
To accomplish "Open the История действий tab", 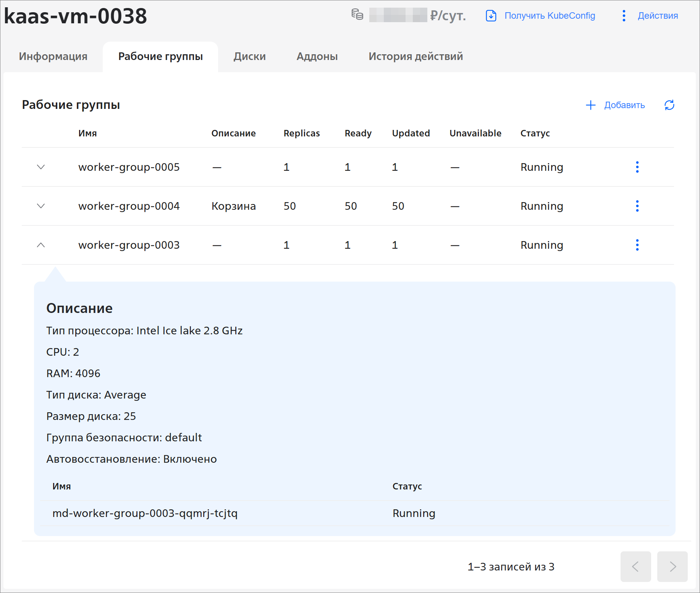I will click(415, 57).
